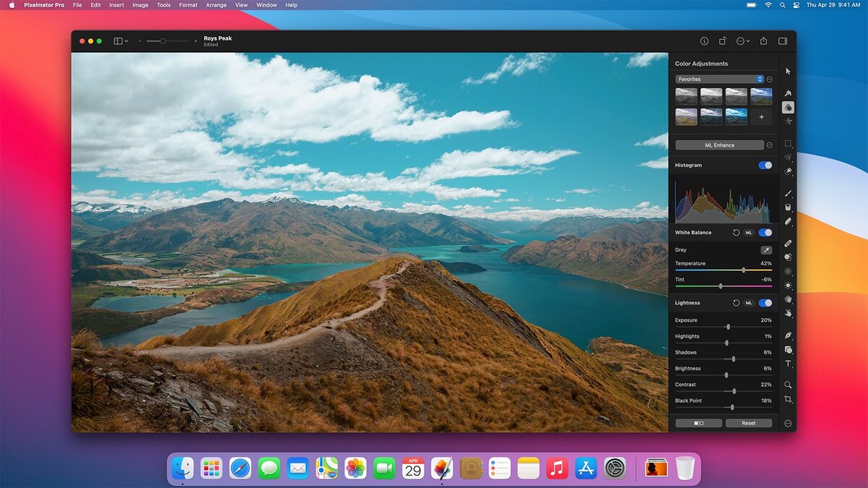The height and width of the screenshot is (488, 868).
Task: Select the Type T tool
Action: (x=788, y=364)
